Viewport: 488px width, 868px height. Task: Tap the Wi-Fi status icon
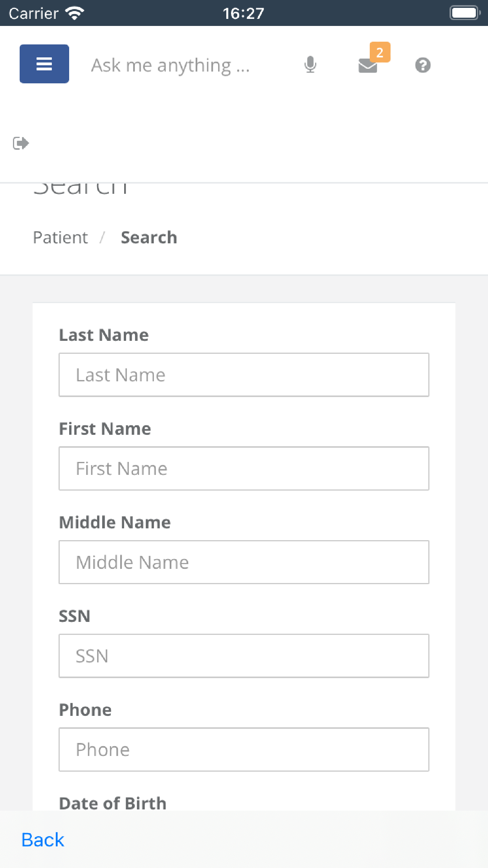(x=75, y=13)
